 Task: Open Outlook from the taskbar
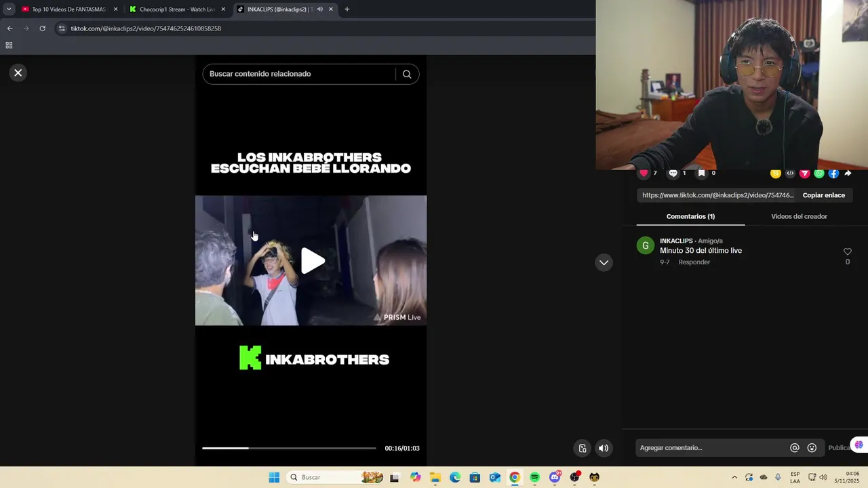click(495, 477)
